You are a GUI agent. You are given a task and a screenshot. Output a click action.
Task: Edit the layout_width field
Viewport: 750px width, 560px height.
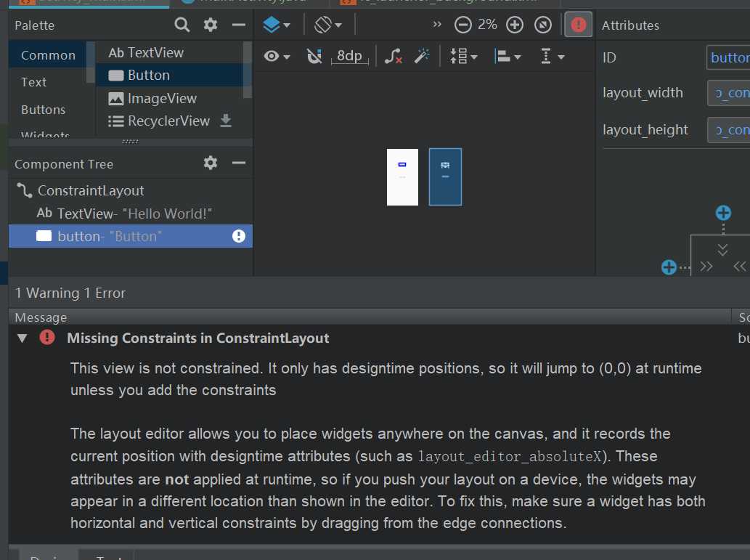pyautogui.click(x=728, y=93)
